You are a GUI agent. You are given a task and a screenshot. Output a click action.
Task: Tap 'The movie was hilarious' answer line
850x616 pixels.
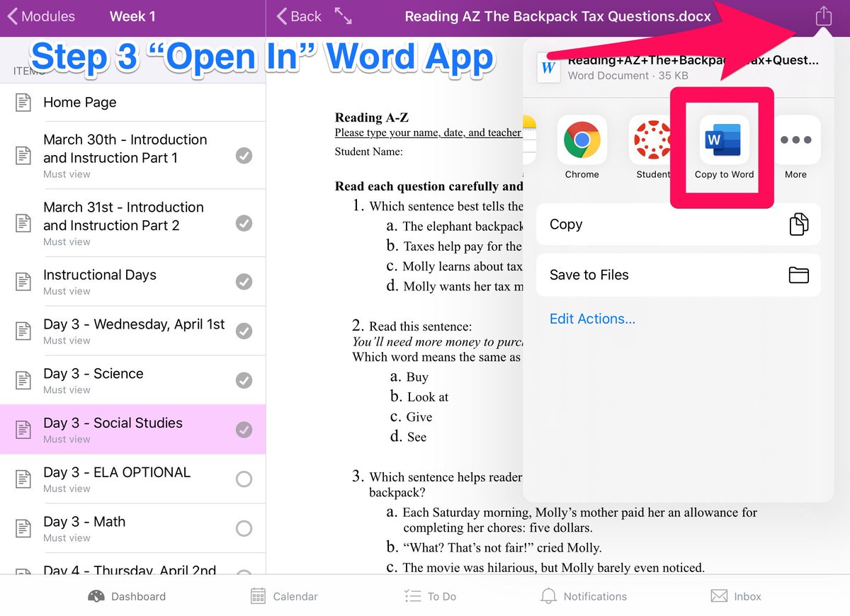(545, 567)
